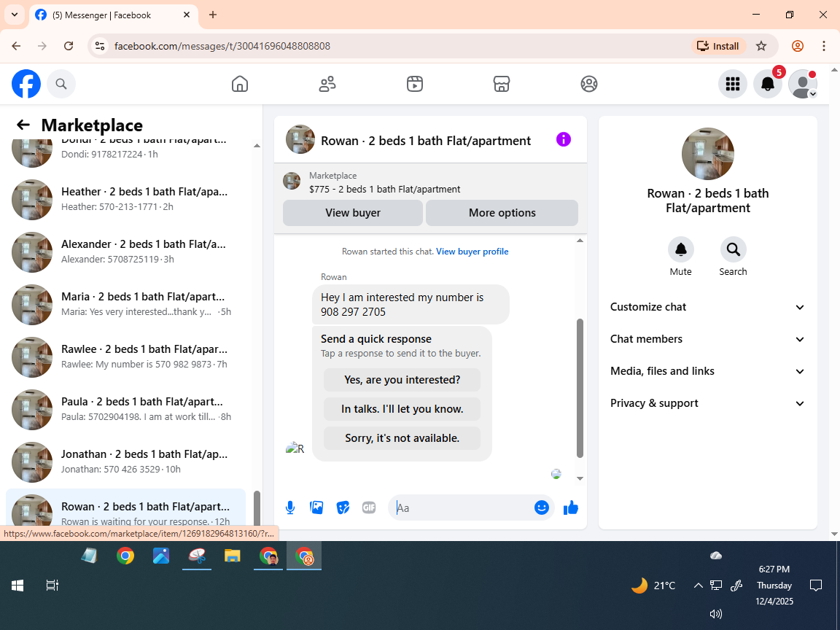This screenshot has height=630, width=840.
Task: Open the Facebook menu grid icon
Action: pos(732,84)
